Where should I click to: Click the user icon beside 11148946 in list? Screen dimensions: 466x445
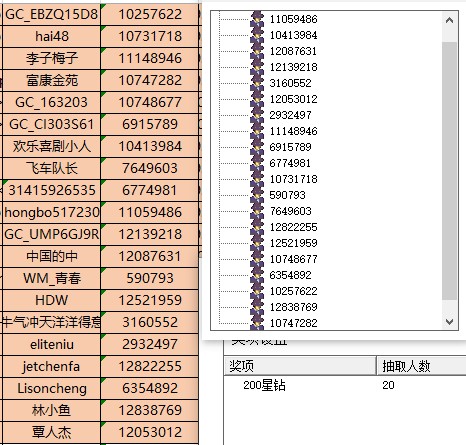[257, 131]
